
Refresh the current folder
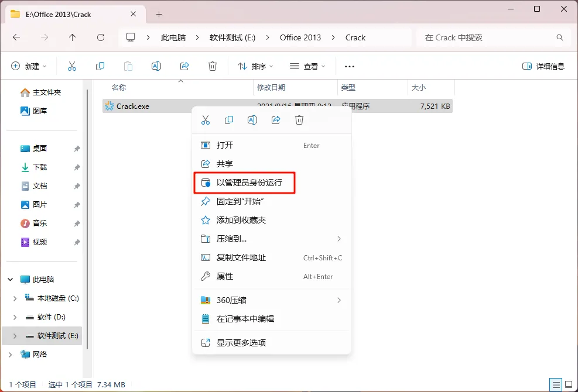[x=101, y=37]
